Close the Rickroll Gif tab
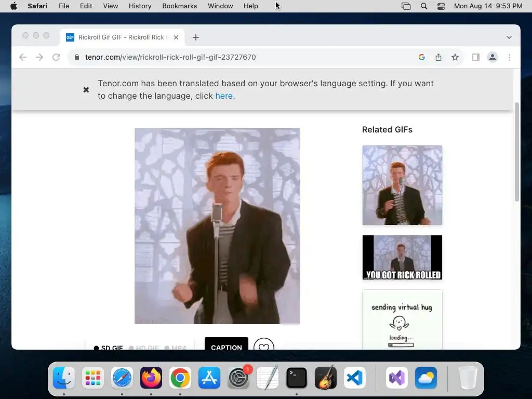The height and width of the screenshot is (399, 532). coord(176,37)
